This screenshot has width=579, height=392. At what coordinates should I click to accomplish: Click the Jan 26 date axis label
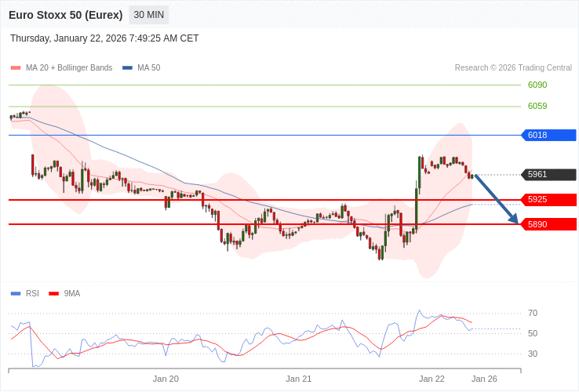484,379
